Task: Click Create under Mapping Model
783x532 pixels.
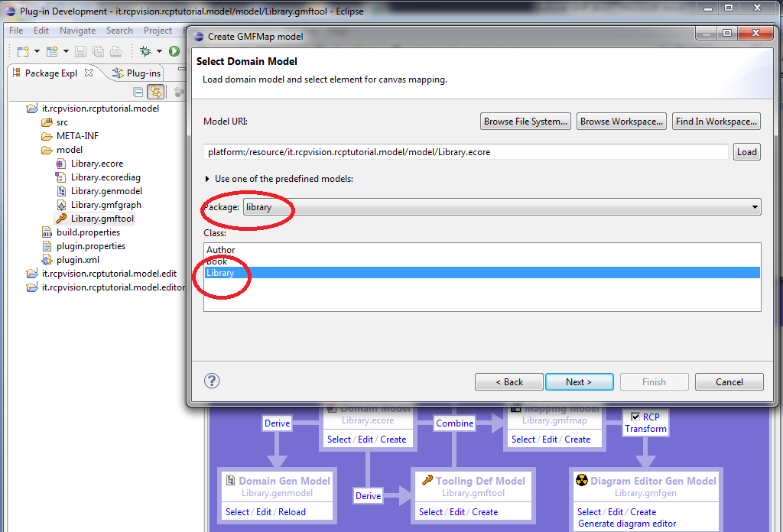Action: pos(577,440)
